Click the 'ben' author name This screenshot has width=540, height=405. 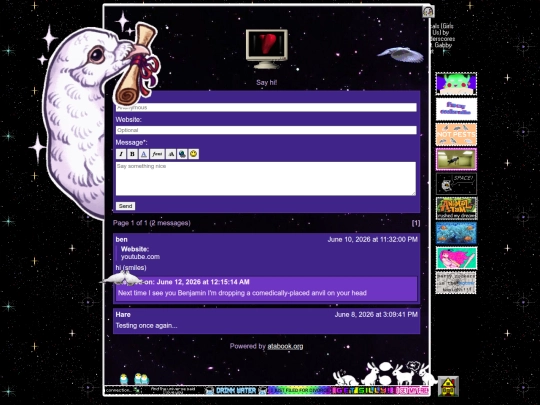click(x=122, y=239)
